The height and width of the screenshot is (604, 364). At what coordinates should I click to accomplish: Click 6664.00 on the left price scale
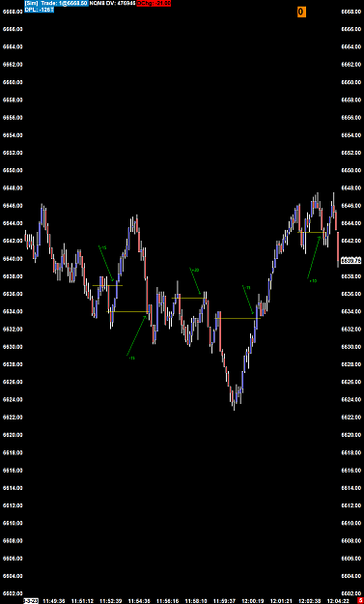pos(13,47)
